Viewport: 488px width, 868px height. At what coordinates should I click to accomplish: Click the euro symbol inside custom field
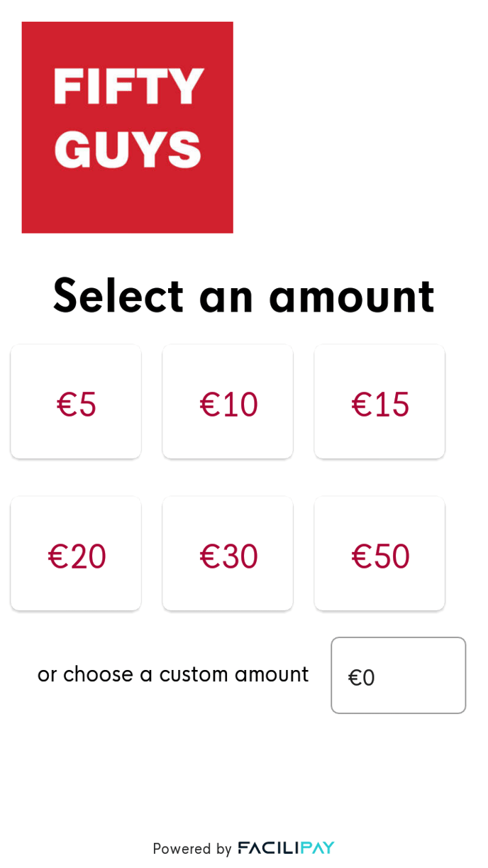click(355, 678)
